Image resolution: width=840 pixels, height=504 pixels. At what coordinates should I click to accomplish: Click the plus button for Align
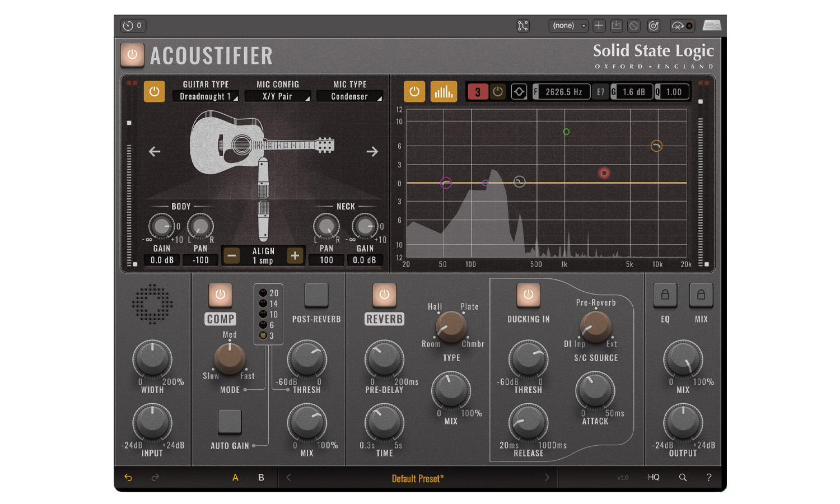pyautogui.click(x=295, y=256)
